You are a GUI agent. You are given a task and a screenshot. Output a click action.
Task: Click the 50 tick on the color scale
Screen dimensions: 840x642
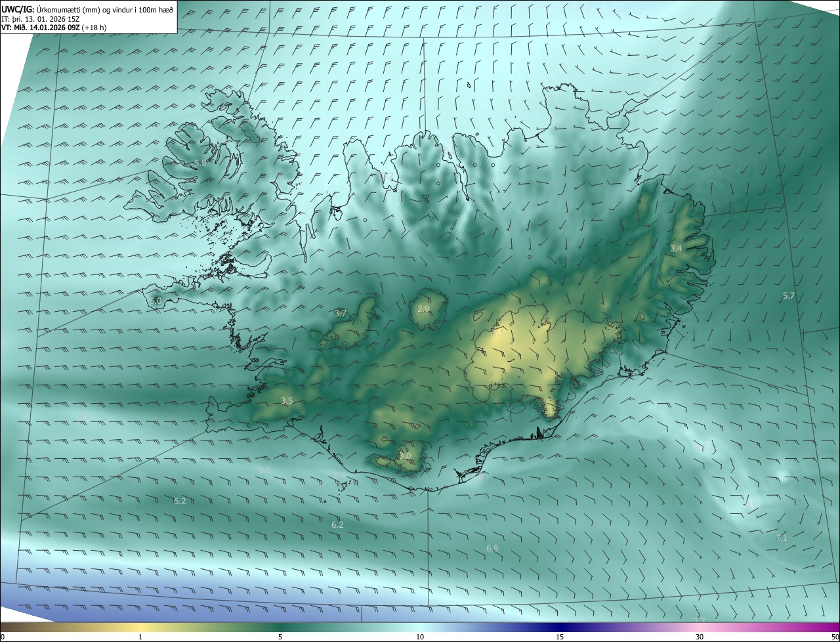(835, 637)
